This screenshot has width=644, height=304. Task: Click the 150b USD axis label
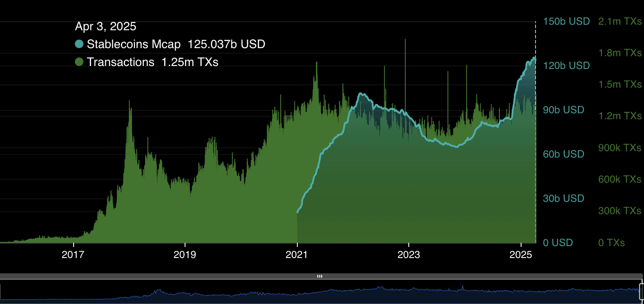566,21
